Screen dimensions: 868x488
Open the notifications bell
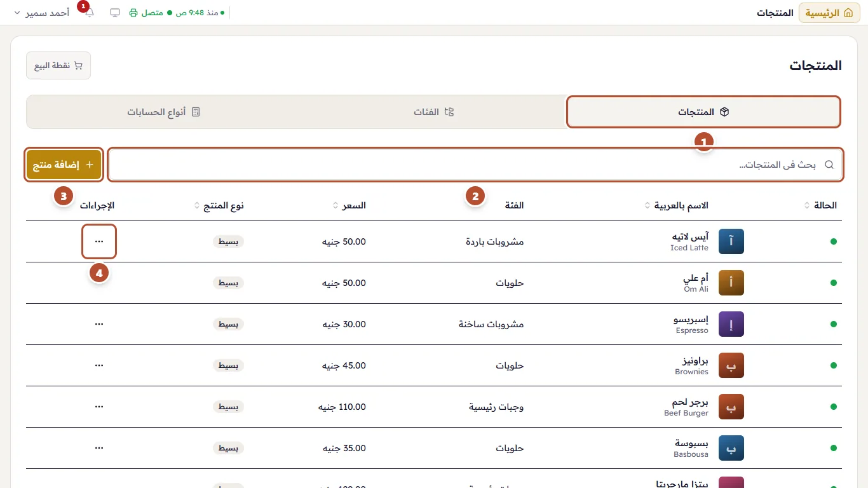[89, 13]
